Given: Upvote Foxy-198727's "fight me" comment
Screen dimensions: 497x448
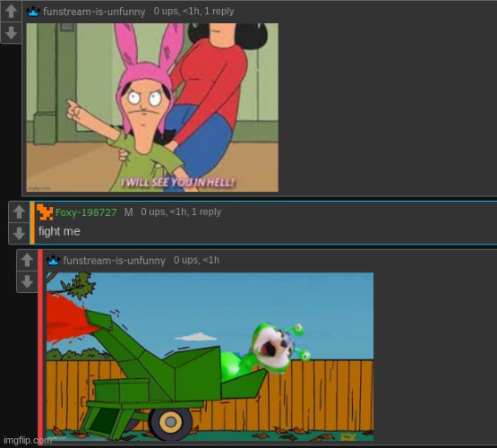Looking at the screenshot, I should pos(19,211).
